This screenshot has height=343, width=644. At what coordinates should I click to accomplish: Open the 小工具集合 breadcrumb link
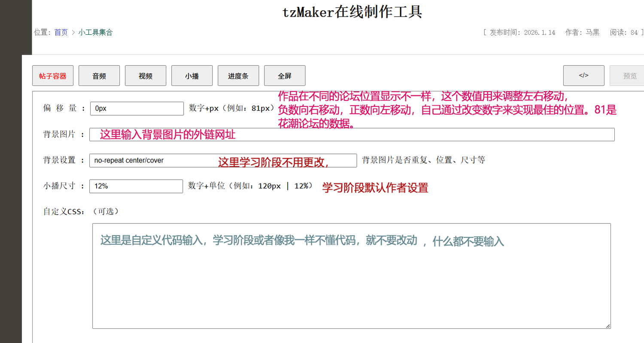point(95,33)
